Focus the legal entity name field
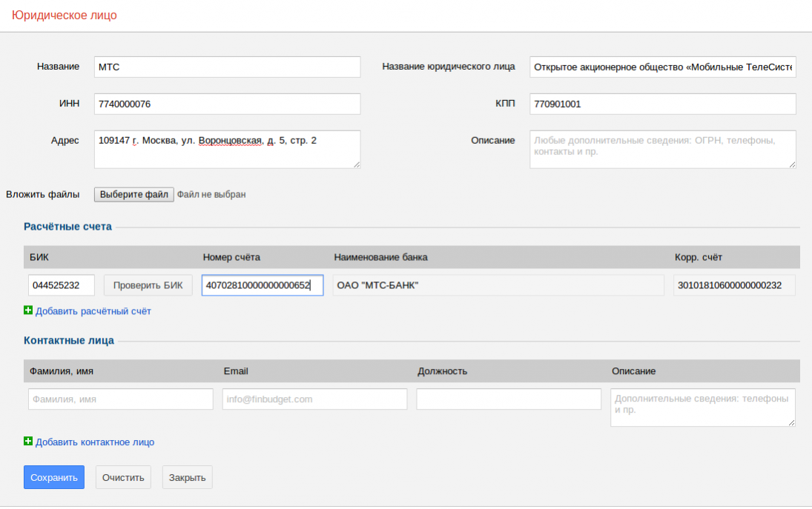This screenshot has width=812, height=509. coord(662,67)
